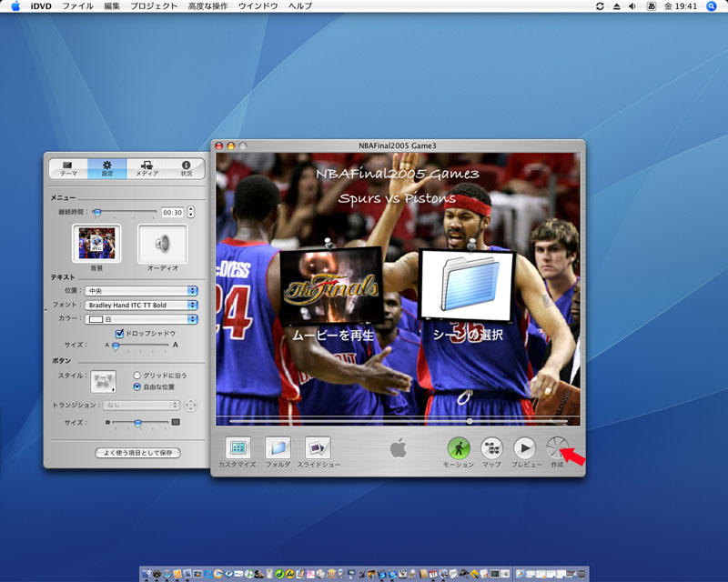Click the カスタマイズ (Customize) toolbar icon
The image size is (728, 582).
tap(238, 447)
